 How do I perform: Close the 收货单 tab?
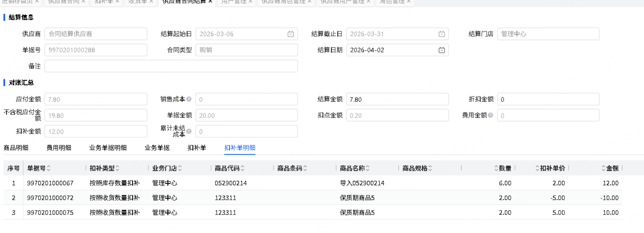tap(151, 2)
